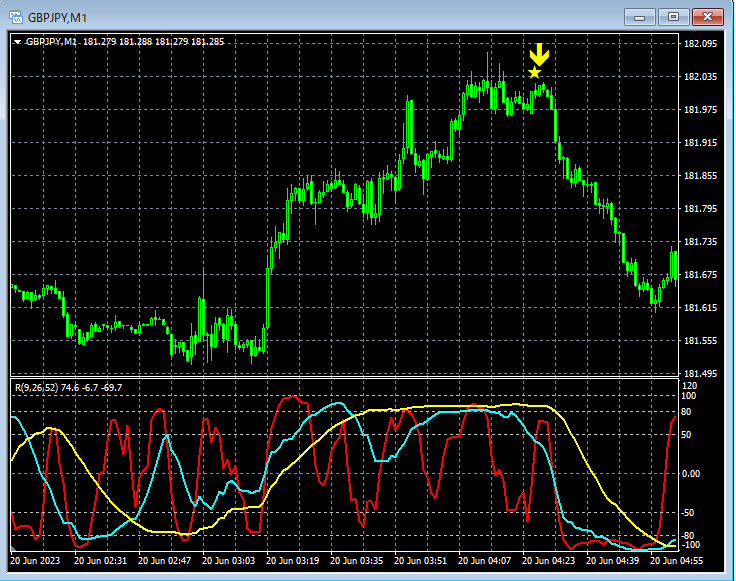Viewport: 736px width, 581px height.
Task: Click the R(9,26,52) indicator label
Action: pos(37,388)
